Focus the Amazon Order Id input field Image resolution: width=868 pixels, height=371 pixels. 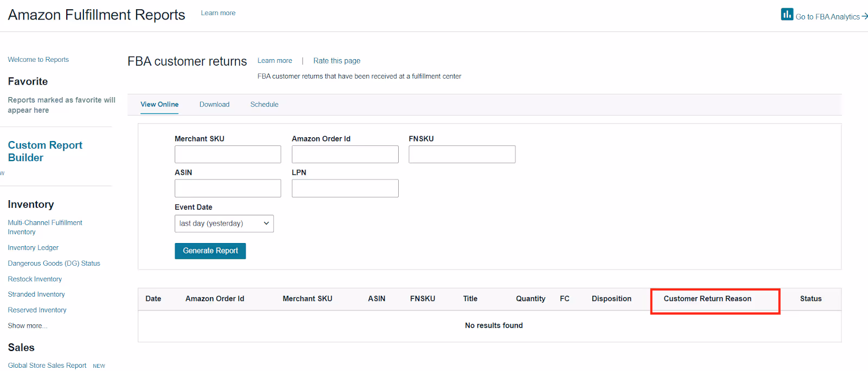(345, 154)
